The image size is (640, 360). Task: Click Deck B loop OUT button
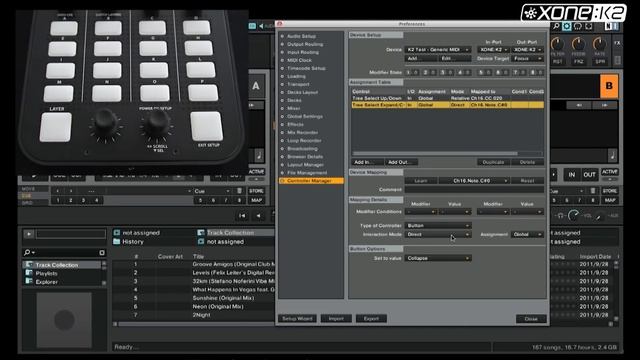[589, 175]
